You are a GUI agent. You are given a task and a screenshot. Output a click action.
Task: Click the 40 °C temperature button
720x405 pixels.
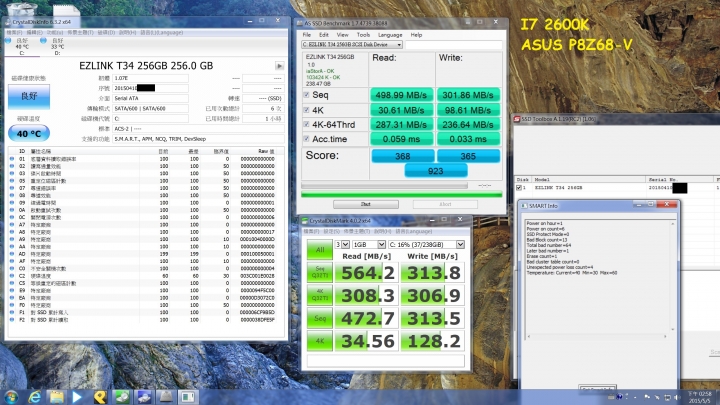click(29, 134)
